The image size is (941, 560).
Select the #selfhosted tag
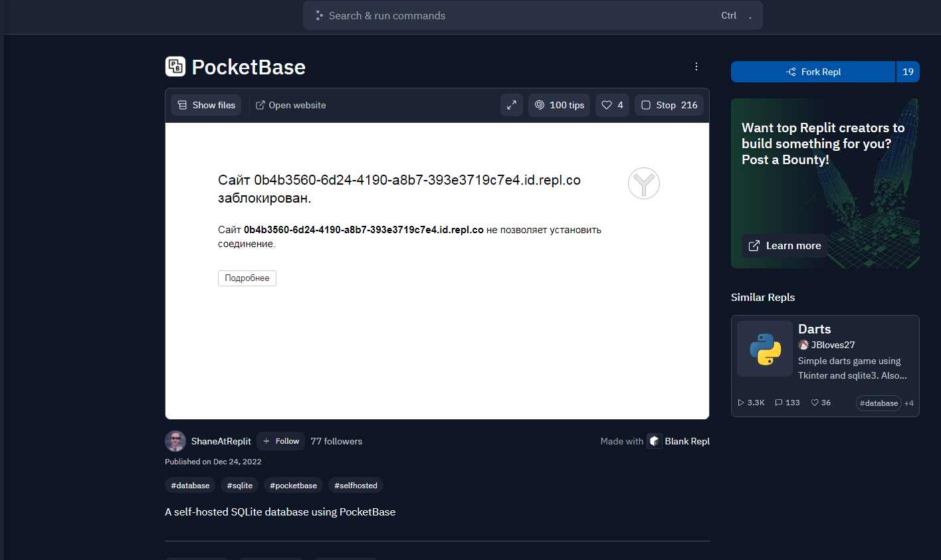(x=356, y=486)
